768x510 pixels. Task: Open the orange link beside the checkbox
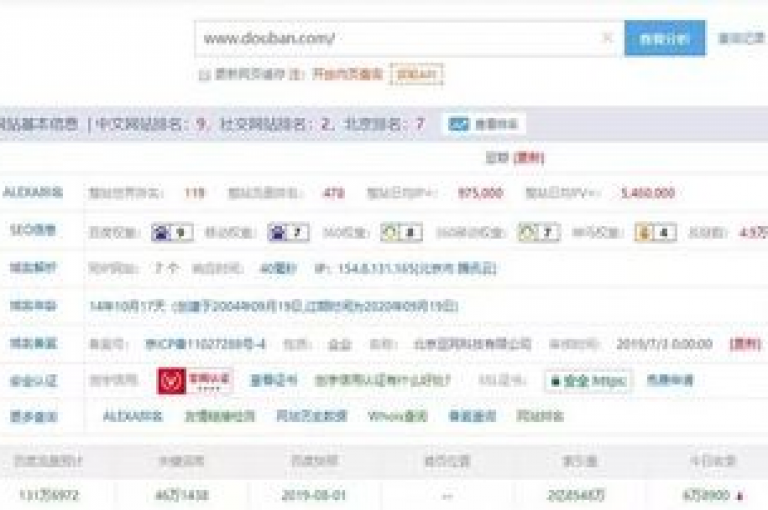click(347, 74)
